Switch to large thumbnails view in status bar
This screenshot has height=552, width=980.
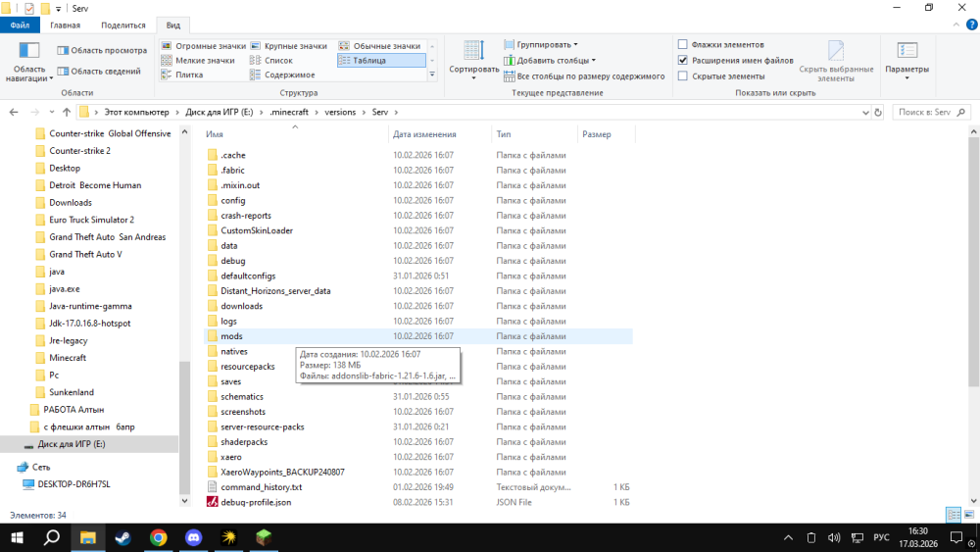[x=969, y=515]
